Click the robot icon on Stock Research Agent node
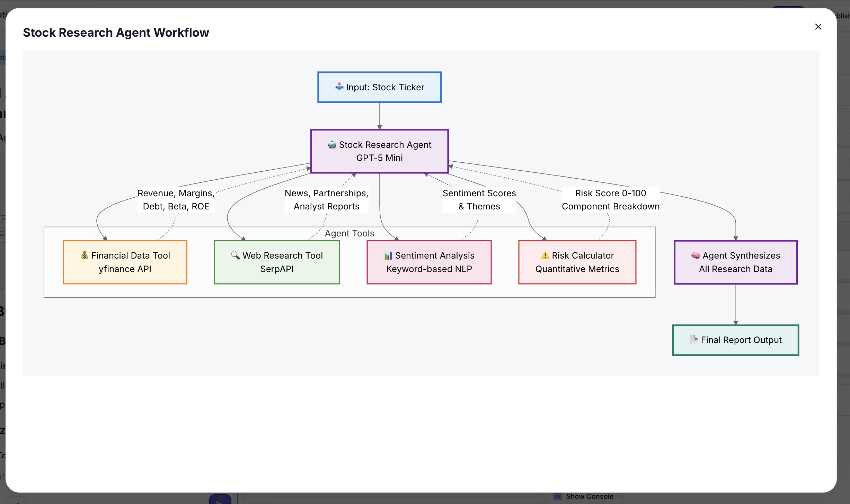The image size is (850, 504). click(x=332, y=145)
